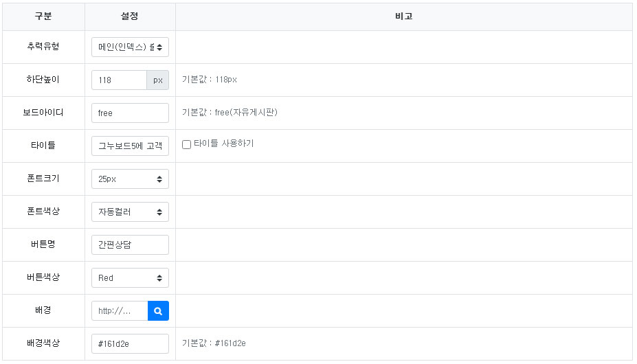Click the 구분 column header
This screenshot has height=364, width=637.
(x=43, y=16)
